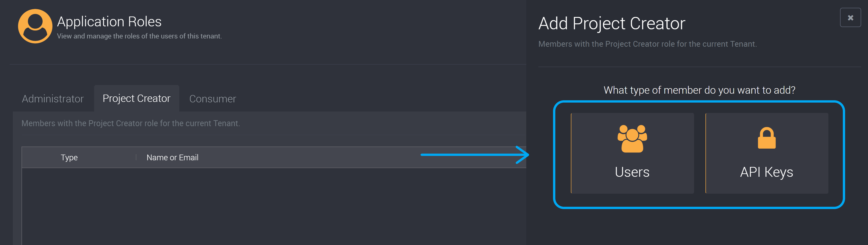Click the Application Roles page heading
The image size is (868, 245).
tap(109, 22)
